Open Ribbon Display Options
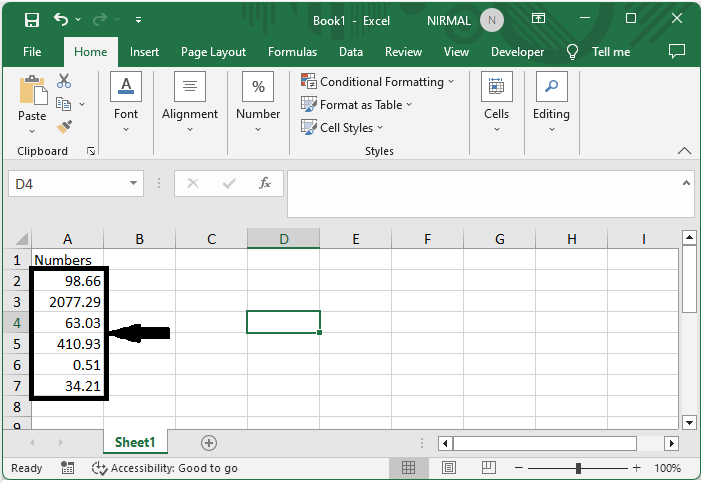Screen dimensions: 702x483 tap(538, 19)
